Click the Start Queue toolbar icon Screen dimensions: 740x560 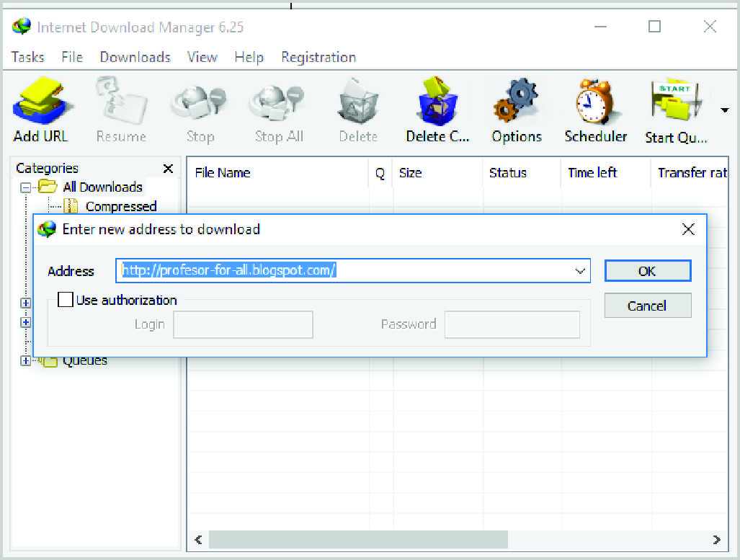click(x=675, y=101)
